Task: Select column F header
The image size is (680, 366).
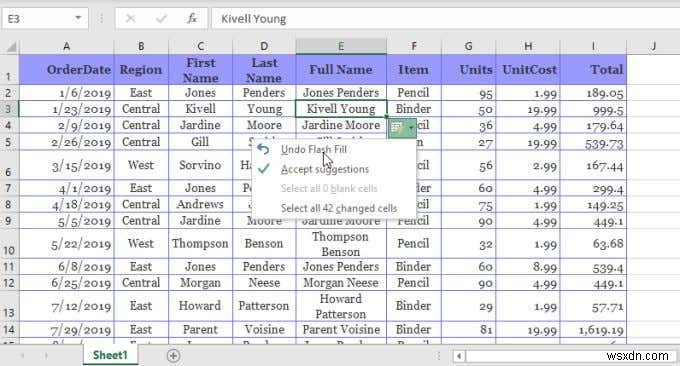Action: 414,46
